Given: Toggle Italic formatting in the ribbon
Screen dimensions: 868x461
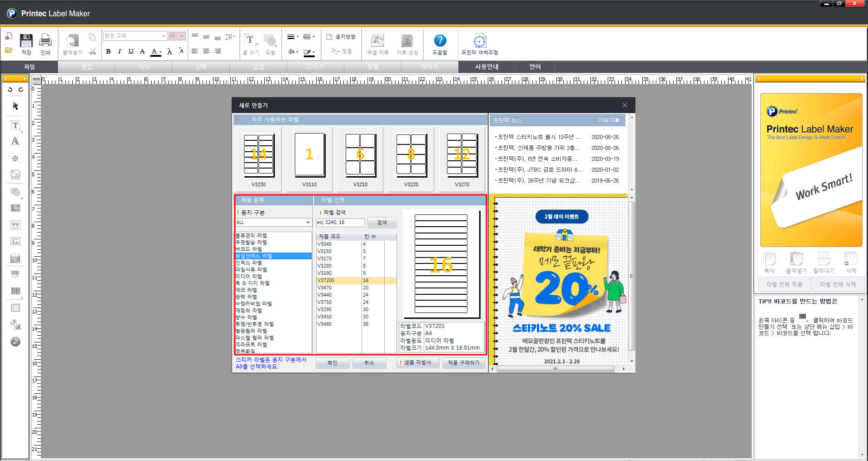Looking at the screenshot, I should click(x=119, y=51).
